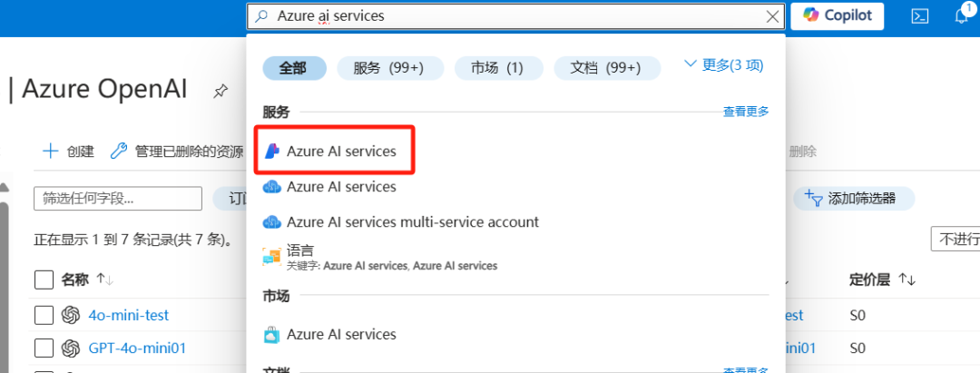980x373 pixels.
Task: Toggle the select-all checkbox beside 名称
Action: [x=44, y=280]
